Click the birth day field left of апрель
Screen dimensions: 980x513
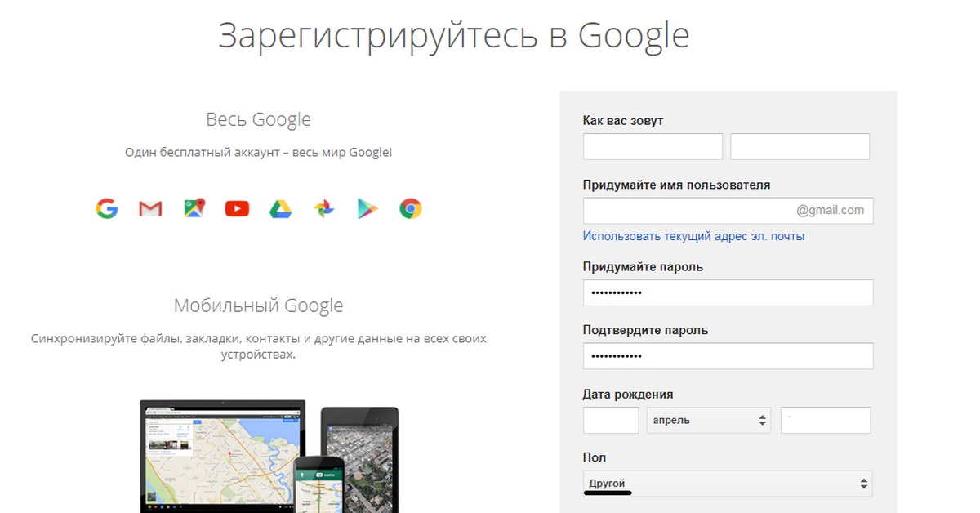(x=611, y=421)
